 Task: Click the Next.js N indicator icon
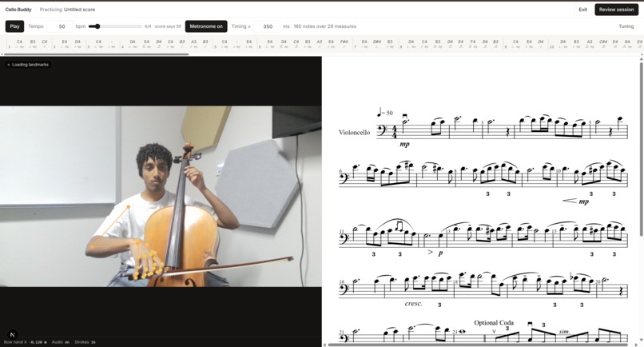pyautogui.click(x=12, y=335)
